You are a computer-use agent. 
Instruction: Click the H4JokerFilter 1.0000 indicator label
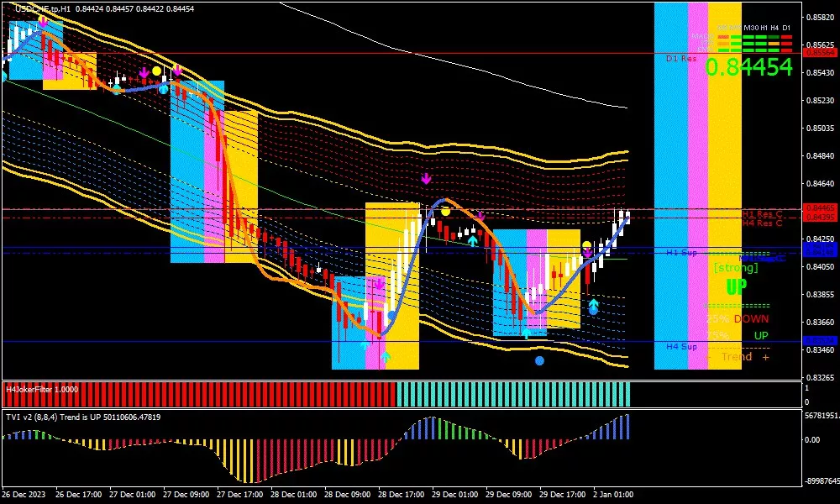tap(42, 390)
